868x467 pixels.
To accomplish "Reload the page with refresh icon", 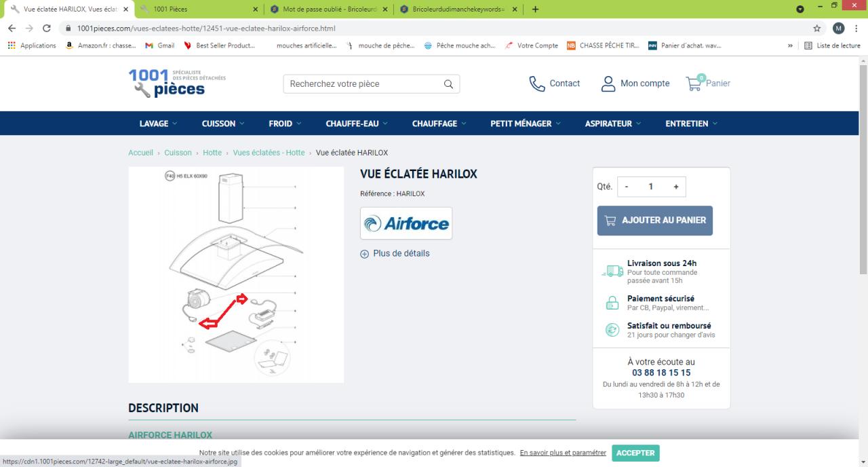I will [x=47, y=29].
